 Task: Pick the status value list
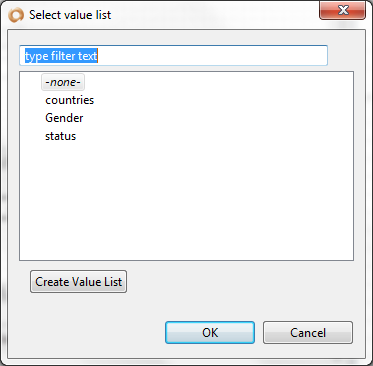point(60,136)
